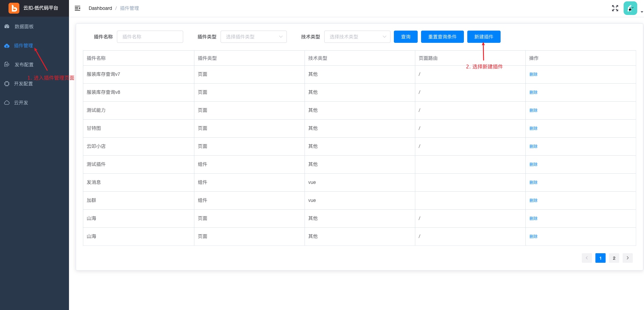This screenshot has height=310, width=644.
Task: Click the 插件名称 search input field
Action: [x=150, y=37]
